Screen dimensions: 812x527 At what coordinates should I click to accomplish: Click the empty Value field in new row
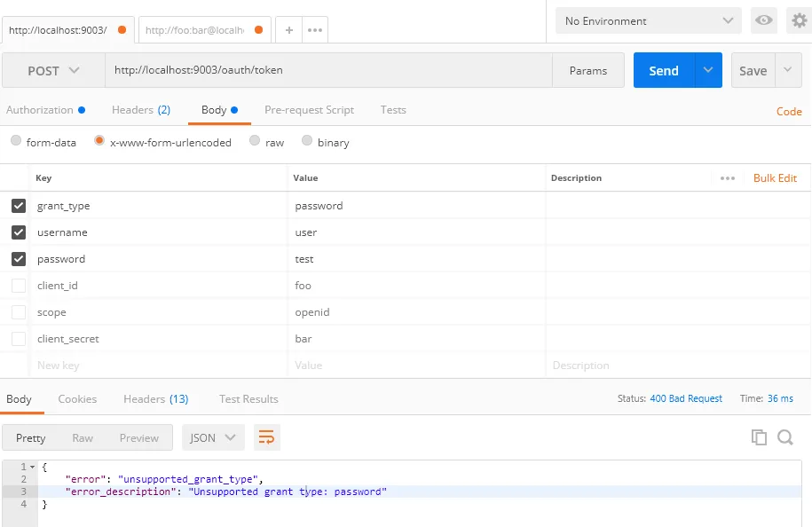[x=416, y=366]
